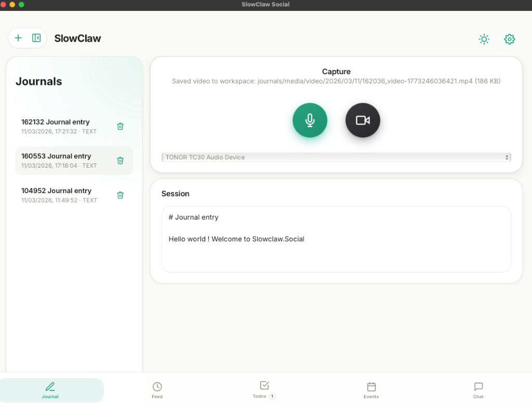Delete the 162132 Journal entry
This screenshot has width=532, height=407.
coord(120,126)
